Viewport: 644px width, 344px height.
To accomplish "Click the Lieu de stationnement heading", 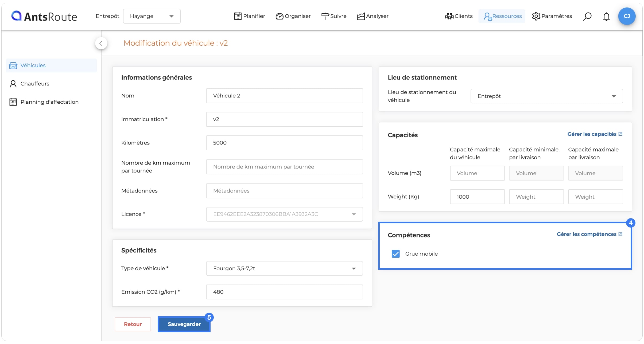I will pyautogui.click(x=422, y=78).
